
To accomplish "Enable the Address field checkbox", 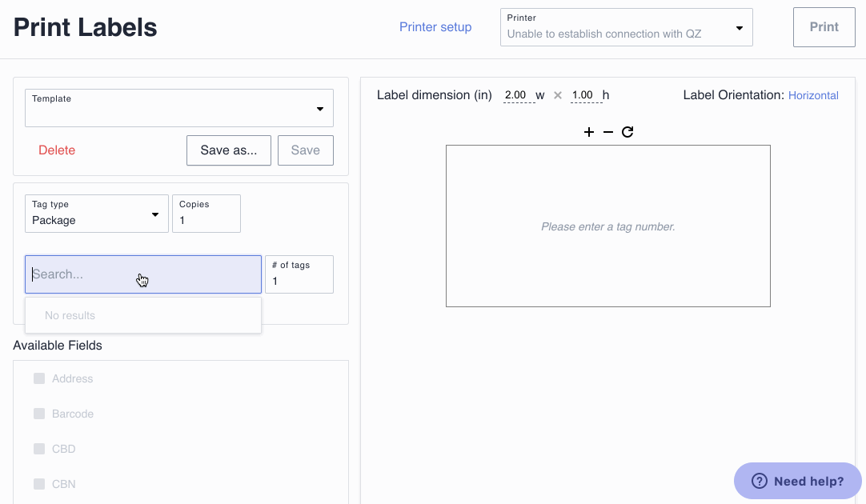I will tap(39, 378).
